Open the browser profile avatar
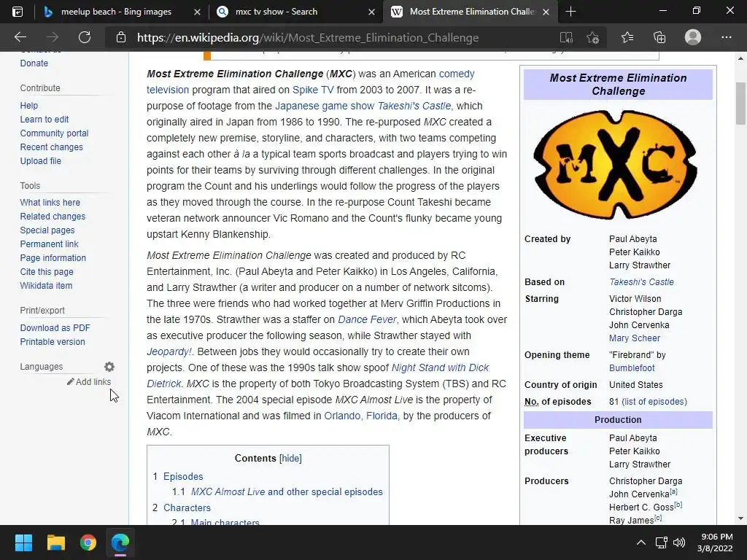The image size is (747, 560). point(693,37)
